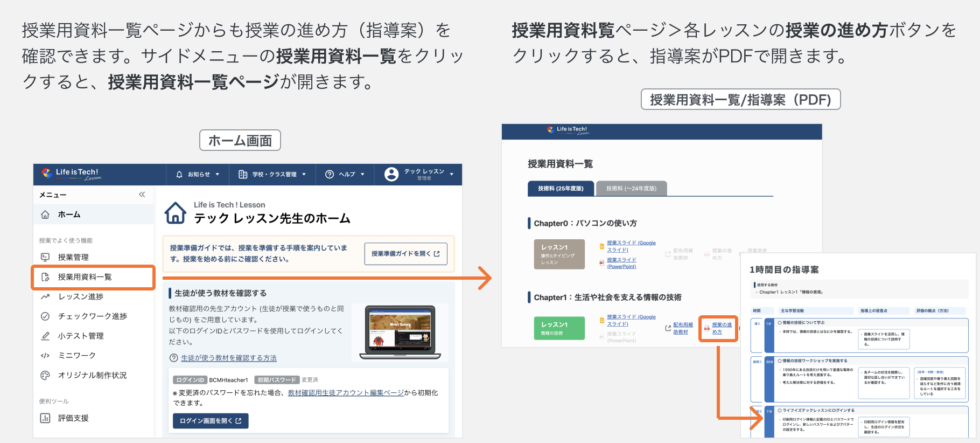Click the BCMHteacher1 login ID text
The height and width of the screenshot is (443, 980).
point(229,380)
